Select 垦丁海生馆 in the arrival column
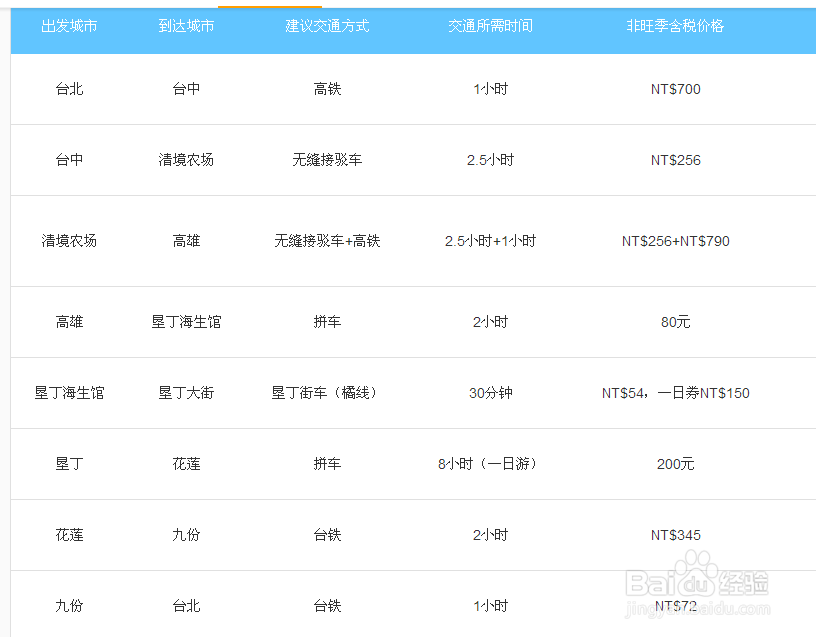 tap(186, 322)
